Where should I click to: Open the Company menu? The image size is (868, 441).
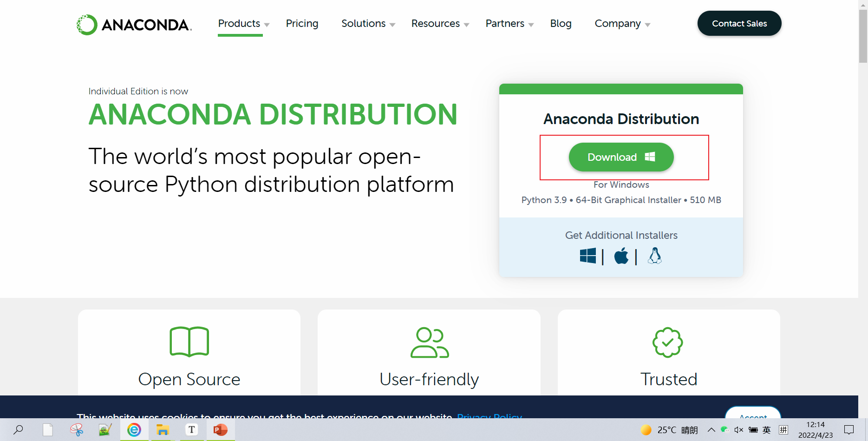pyautogui.click(x=618, y=23)
